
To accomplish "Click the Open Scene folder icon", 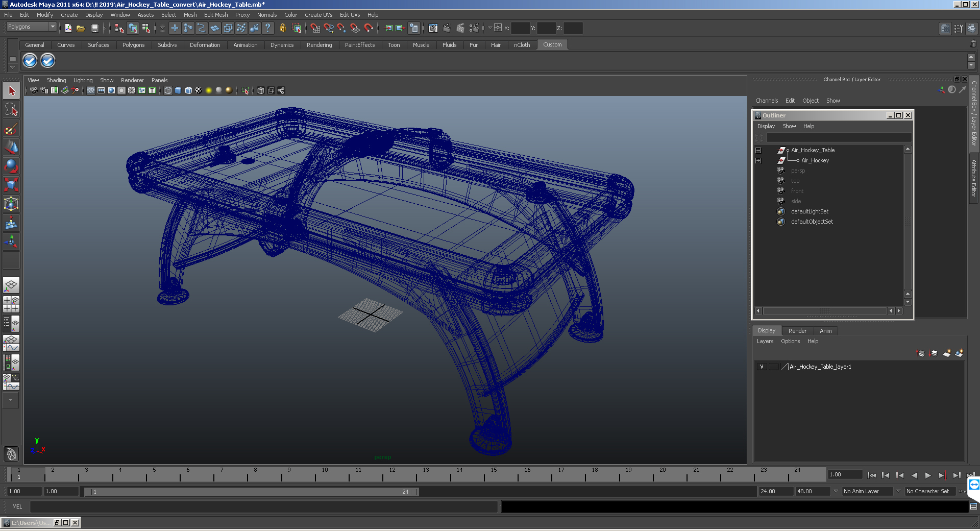I will (81, 29).
